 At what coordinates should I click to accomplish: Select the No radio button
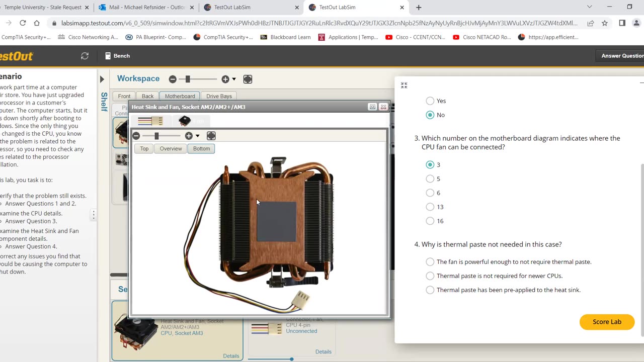[x=430, y=115]
